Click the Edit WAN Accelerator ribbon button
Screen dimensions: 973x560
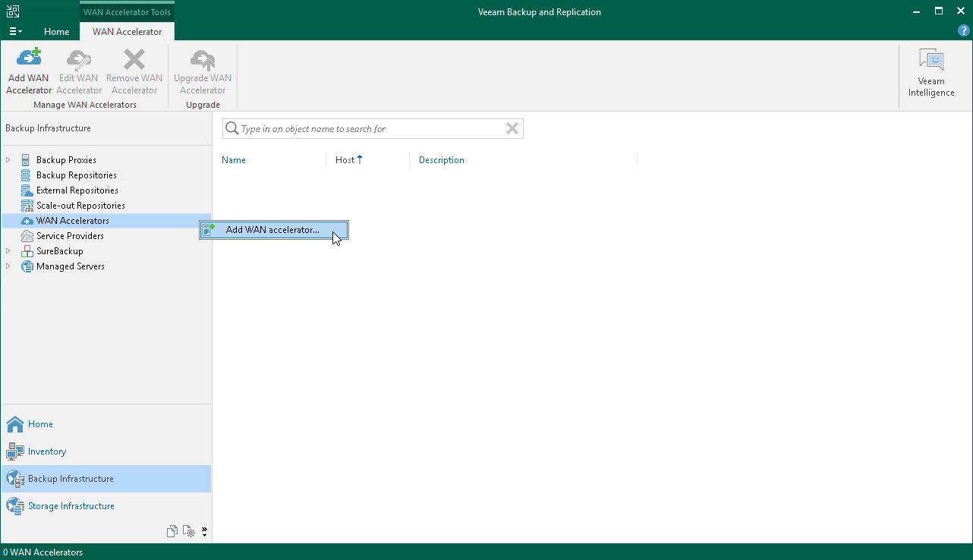click(x=79, y=71)
